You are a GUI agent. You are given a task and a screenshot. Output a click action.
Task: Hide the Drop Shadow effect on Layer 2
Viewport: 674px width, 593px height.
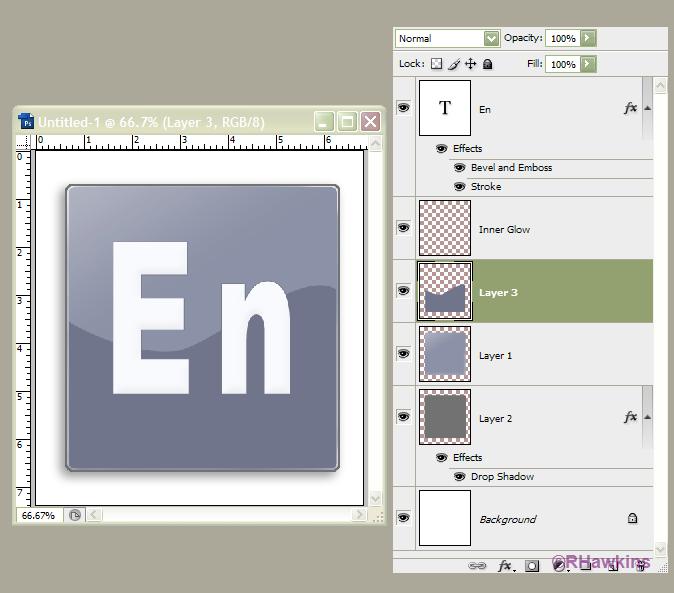(459, 477)
